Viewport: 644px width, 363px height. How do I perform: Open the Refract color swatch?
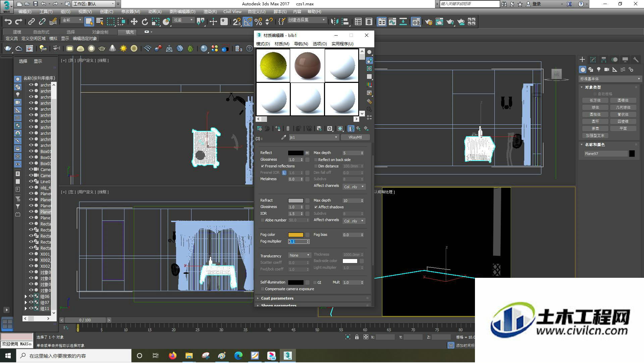click(x=296, y=201)
